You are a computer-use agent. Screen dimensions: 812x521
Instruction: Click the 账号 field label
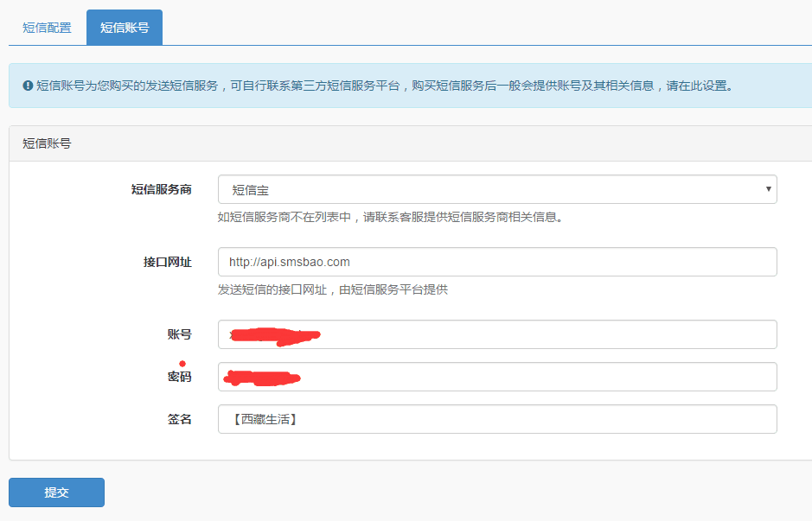(179, 334)
